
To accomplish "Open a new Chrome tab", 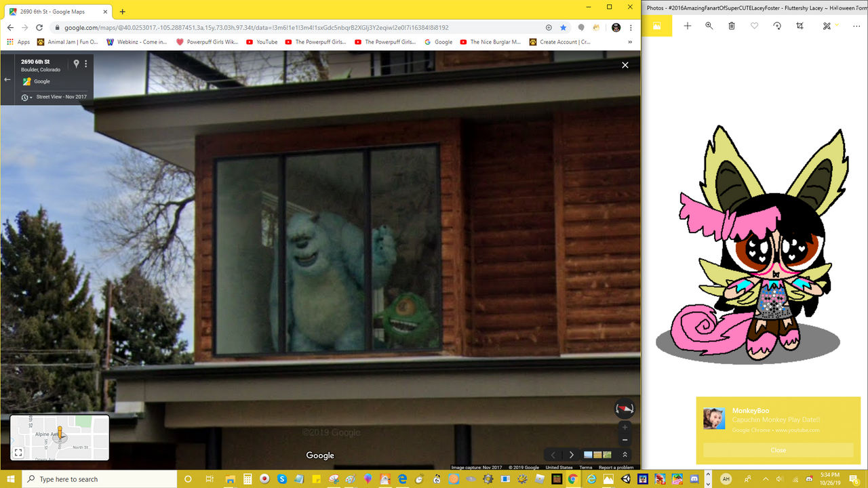I will pos(122,12).
